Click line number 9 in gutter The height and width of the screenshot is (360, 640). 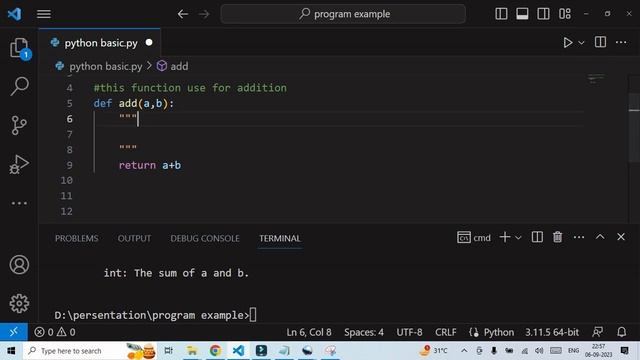(x=69, y=165)
